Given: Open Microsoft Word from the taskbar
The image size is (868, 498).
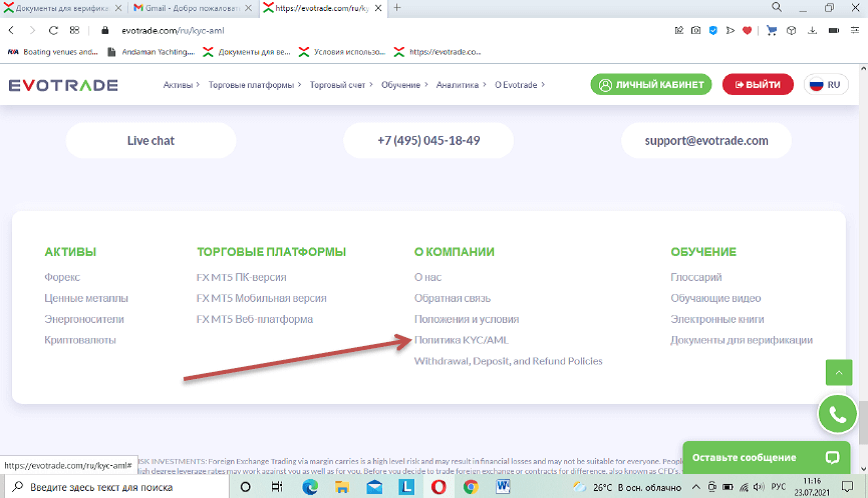Looking at the screenshot, I should click(503, 487).
